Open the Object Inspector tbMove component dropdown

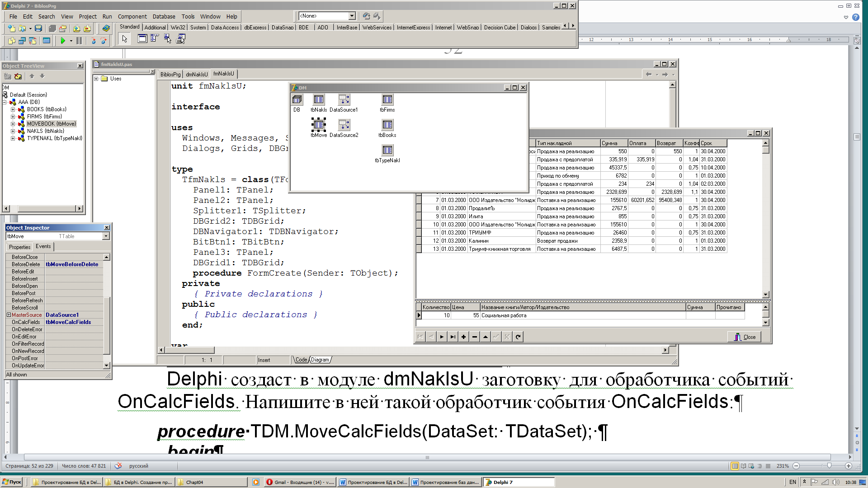tap(106, 236)
